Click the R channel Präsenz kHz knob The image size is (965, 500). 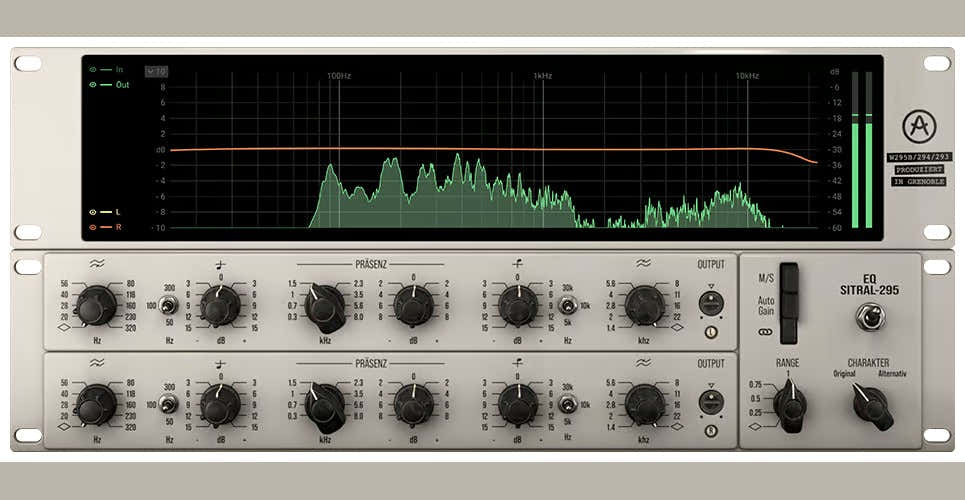coord(325,406)
